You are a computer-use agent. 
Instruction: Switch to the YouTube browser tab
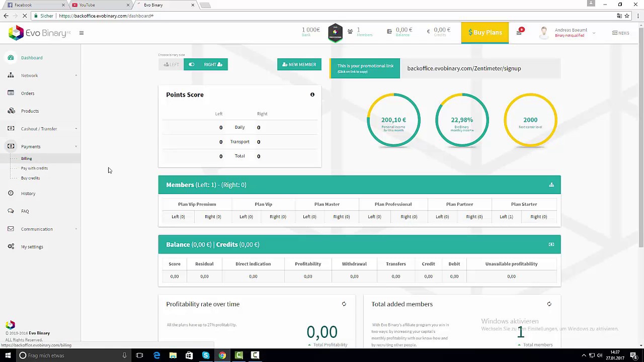pos(100,5)
